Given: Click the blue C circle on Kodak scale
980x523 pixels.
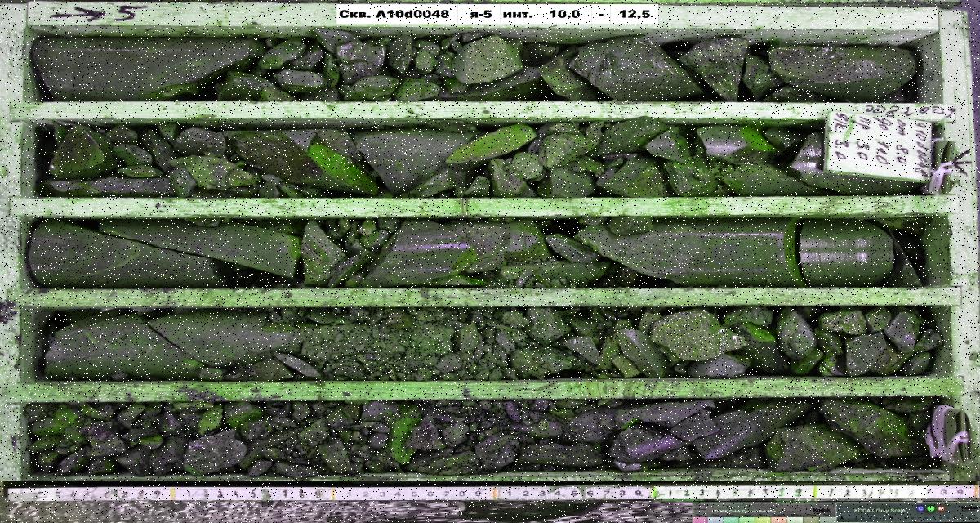Looking at the screenshot, I should click(x=921, y=508).
